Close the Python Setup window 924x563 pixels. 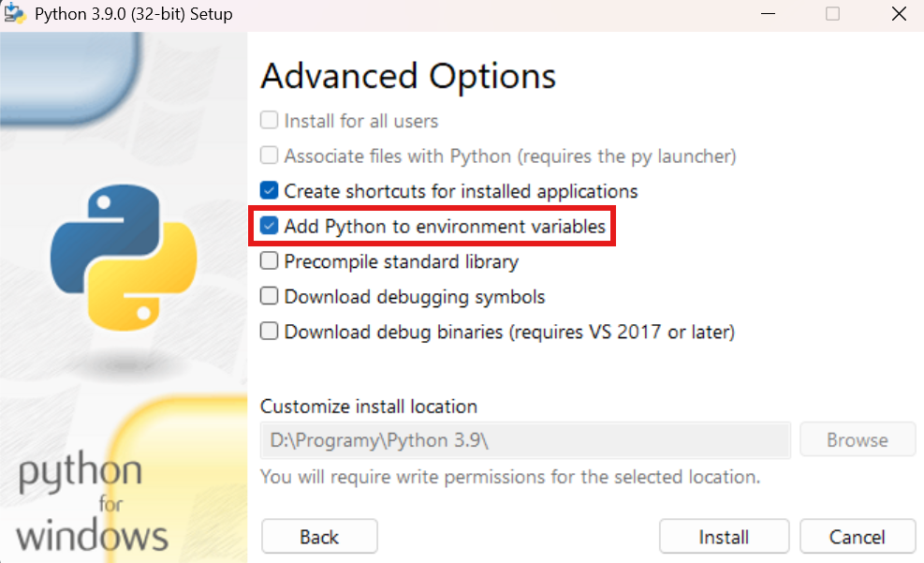898,14
